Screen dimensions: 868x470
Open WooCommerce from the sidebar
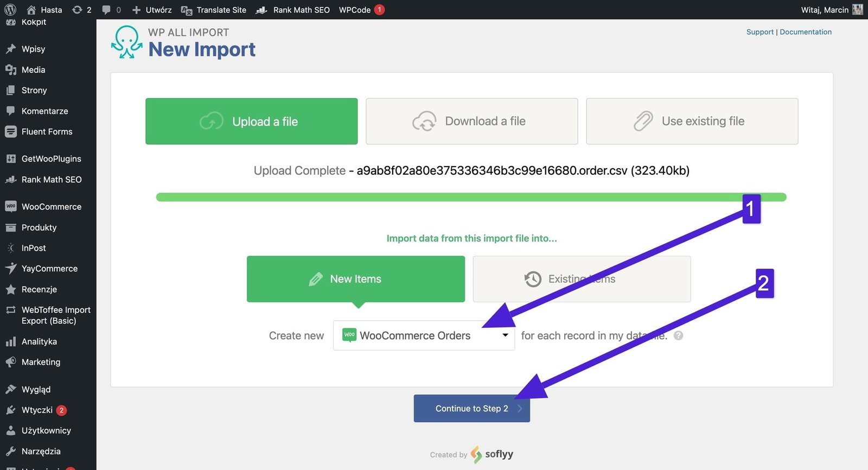pos(51,207)
